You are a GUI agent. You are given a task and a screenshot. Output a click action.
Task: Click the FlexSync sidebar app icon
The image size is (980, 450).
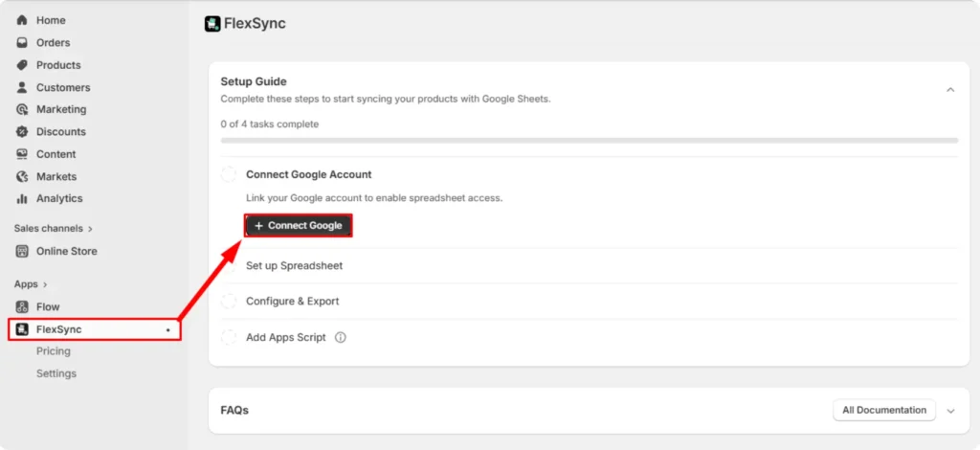point(22,329)
